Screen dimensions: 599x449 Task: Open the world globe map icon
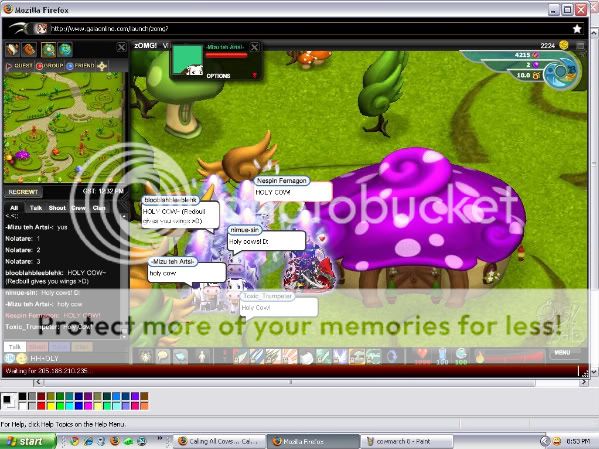coord(65,49)
